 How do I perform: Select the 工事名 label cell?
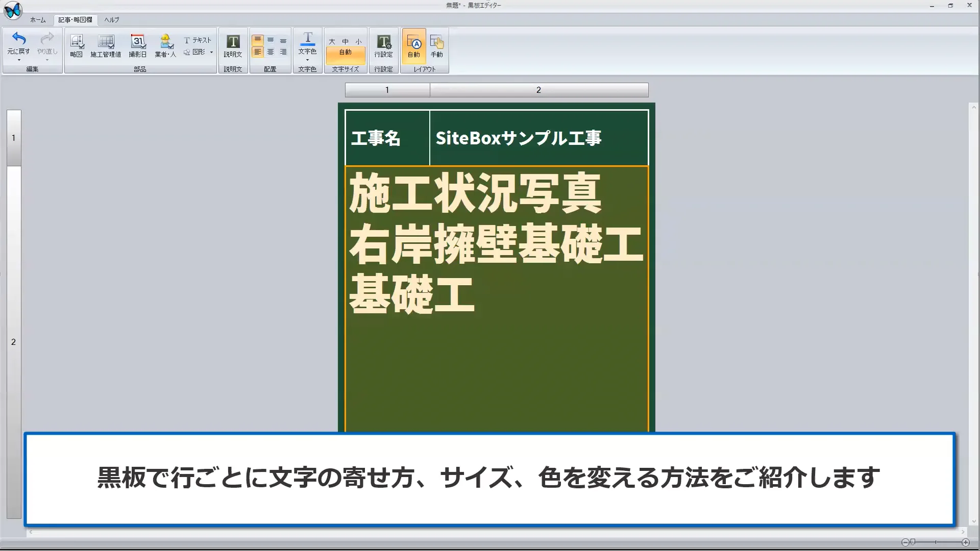point(387,138)
